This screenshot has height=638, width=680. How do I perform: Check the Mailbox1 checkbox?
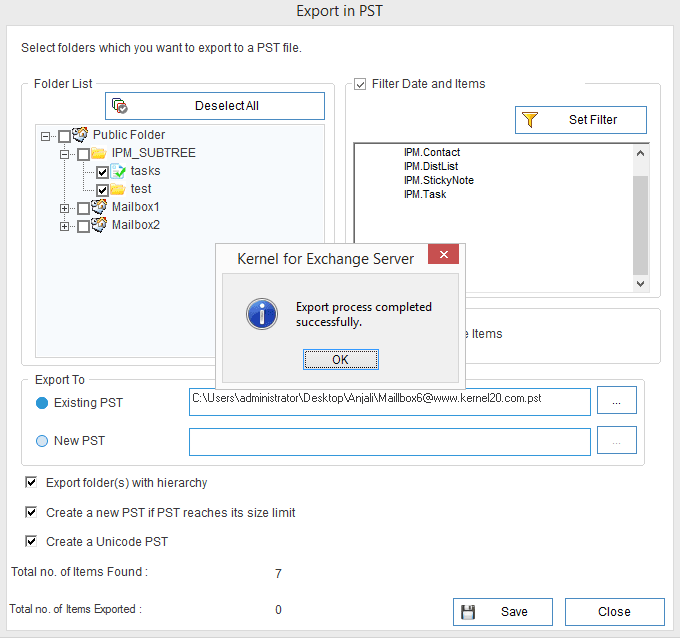pyautogui.click(x=83, y=208)
